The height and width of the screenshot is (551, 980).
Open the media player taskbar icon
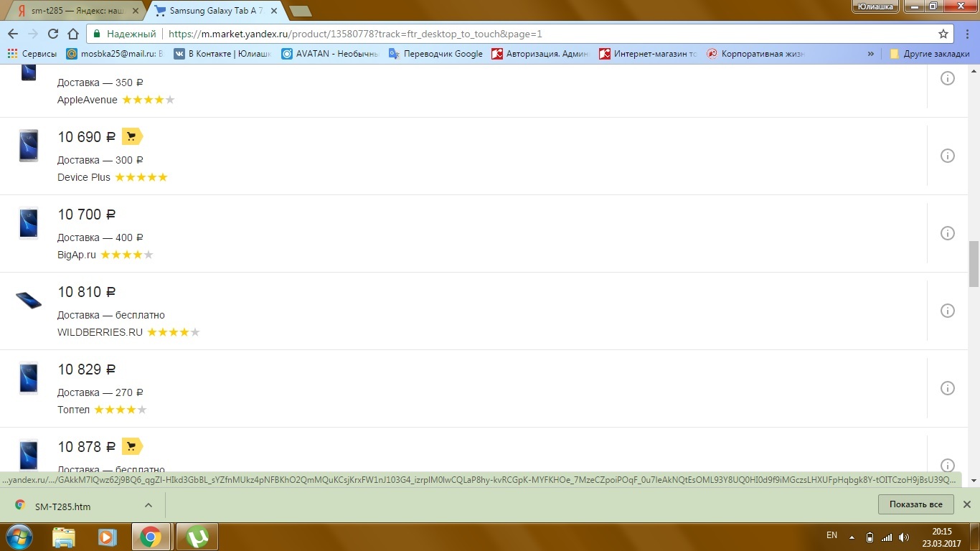(x=107, y=537)
